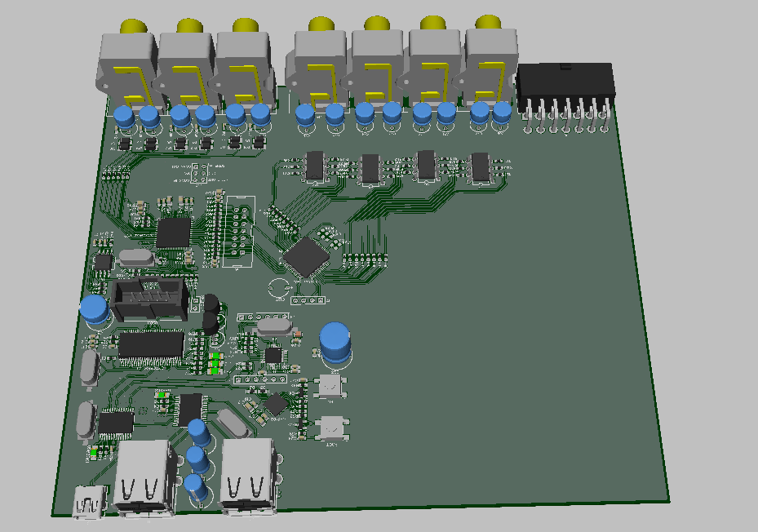Screen dimensions: 758x532
Task: Click the pair of black transistors
Action: [x=211, y=313]
